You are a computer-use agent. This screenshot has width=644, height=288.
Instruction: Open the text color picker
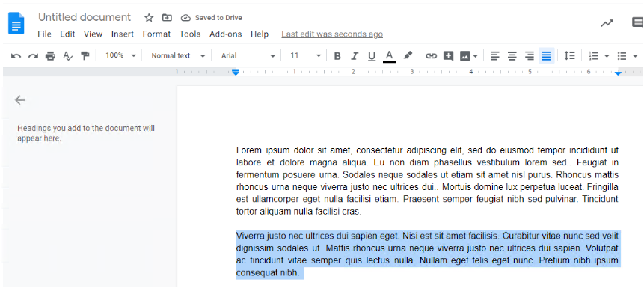pyautogui.click(x=390, y=56)
